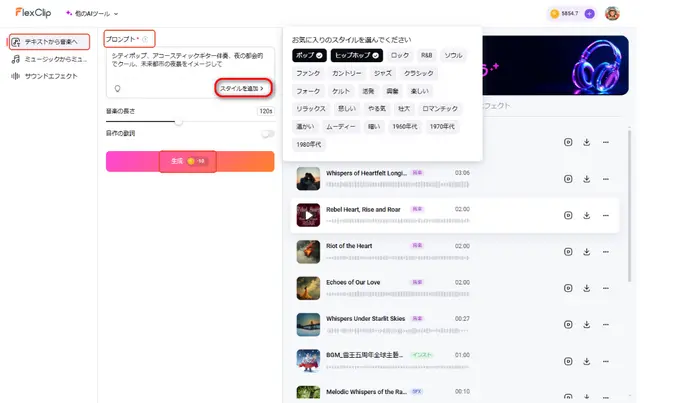Select the 悲しい style chip
This screenshot has height=403, width=700.
click(346, 109)
